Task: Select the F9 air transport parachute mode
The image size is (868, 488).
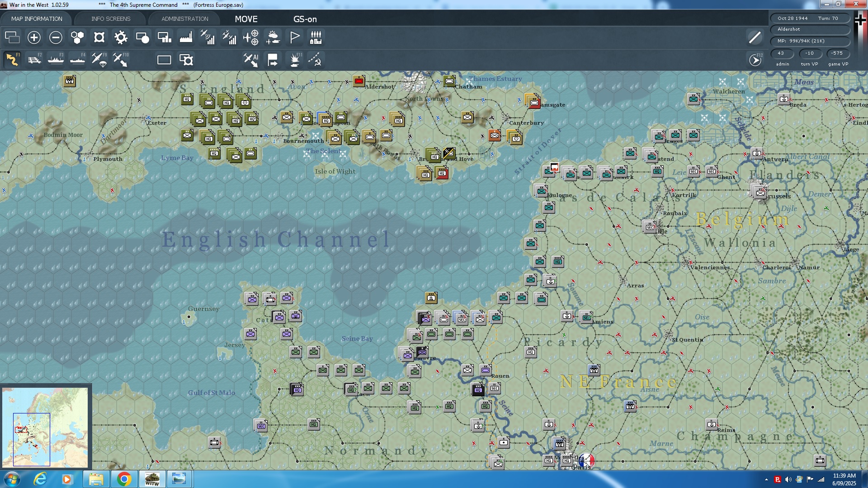Action: tap(99, 60)
